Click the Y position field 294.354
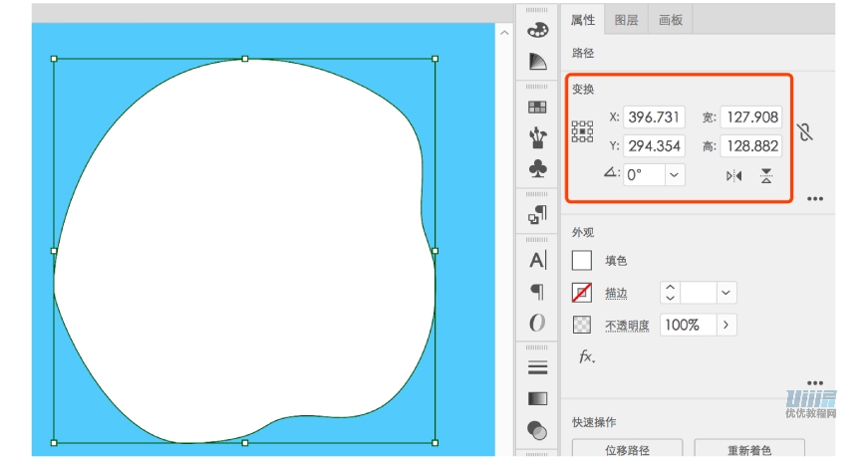The width and height of the screenshot is (868, 459). click(x=654, y=146)
